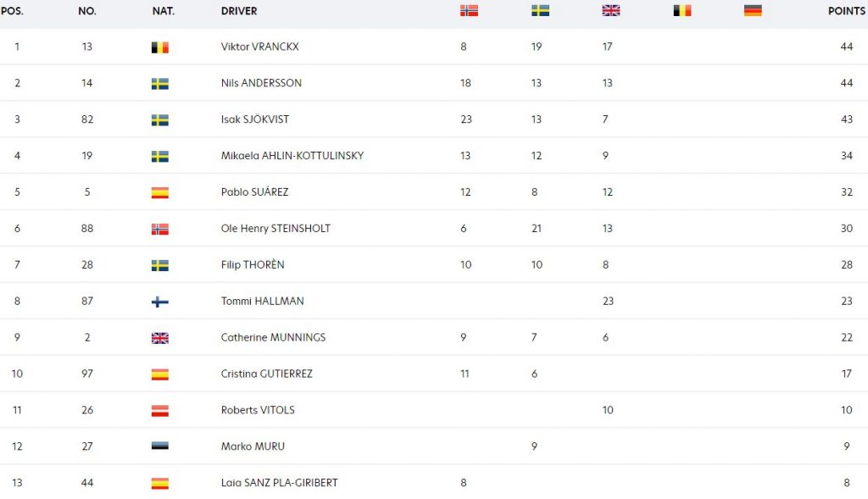Screen dimensions: 868x499
Task: Select Cristina GUTIERREZ driver name
Action: tap(267, 374)
